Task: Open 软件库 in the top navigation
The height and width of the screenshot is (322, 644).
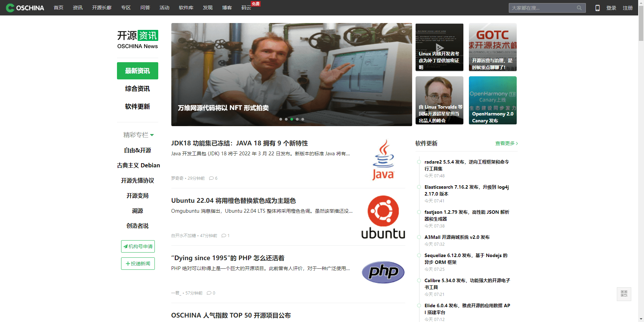Action: [x=186, y=8]
